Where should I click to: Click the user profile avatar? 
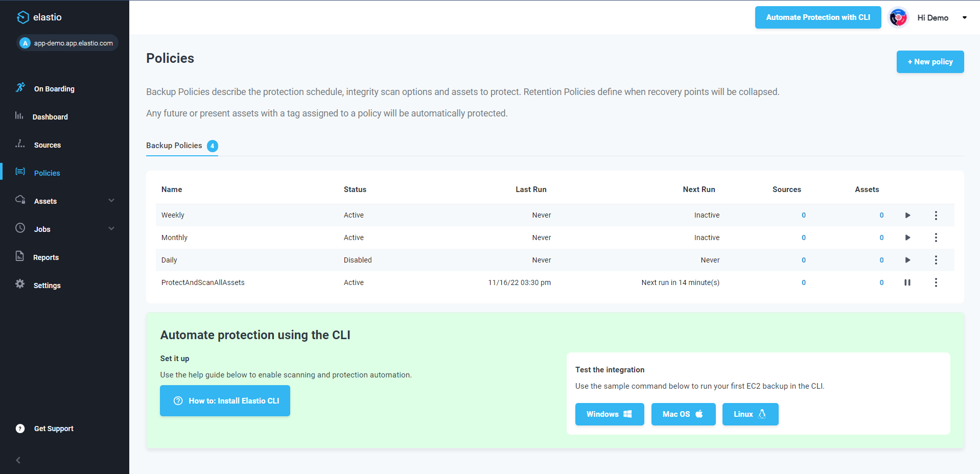click(898, 17)
